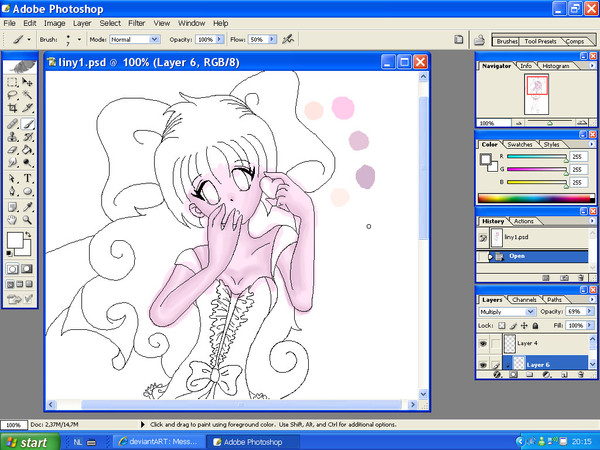Open the Layers panel flyout menu
This screenshot has width=600, height=450.
[592, 300]
